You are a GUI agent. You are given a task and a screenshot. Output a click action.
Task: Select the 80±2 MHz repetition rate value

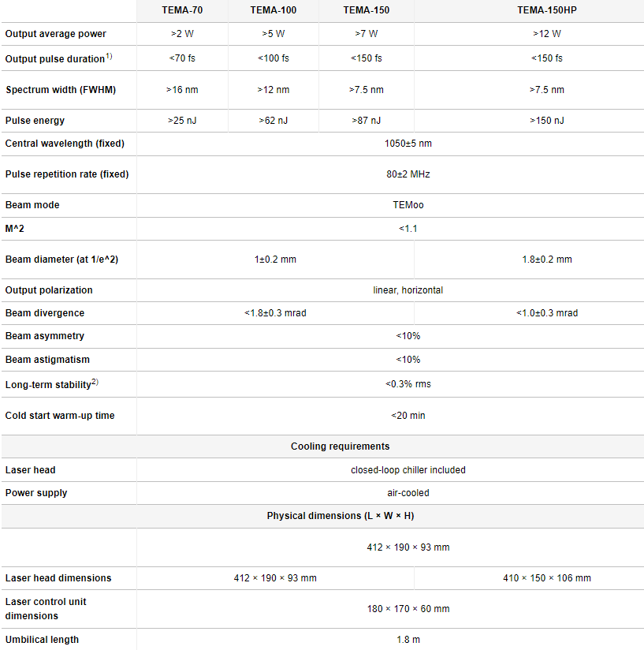408,174
